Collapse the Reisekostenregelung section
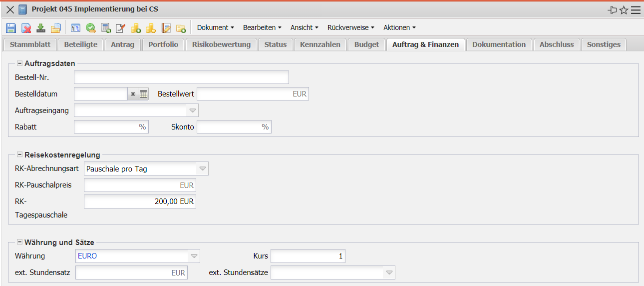This screenshot has height=286, width=644. click(19, 155)
